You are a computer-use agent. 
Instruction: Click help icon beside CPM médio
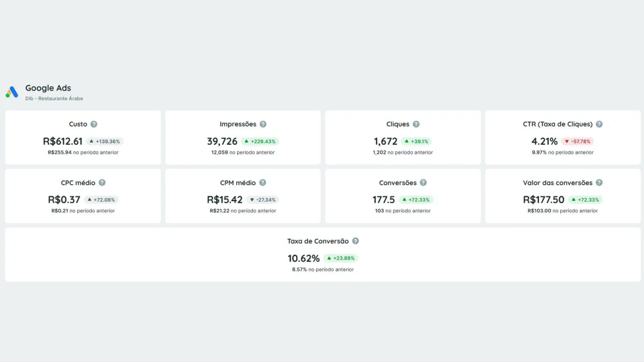pos(262,182)
